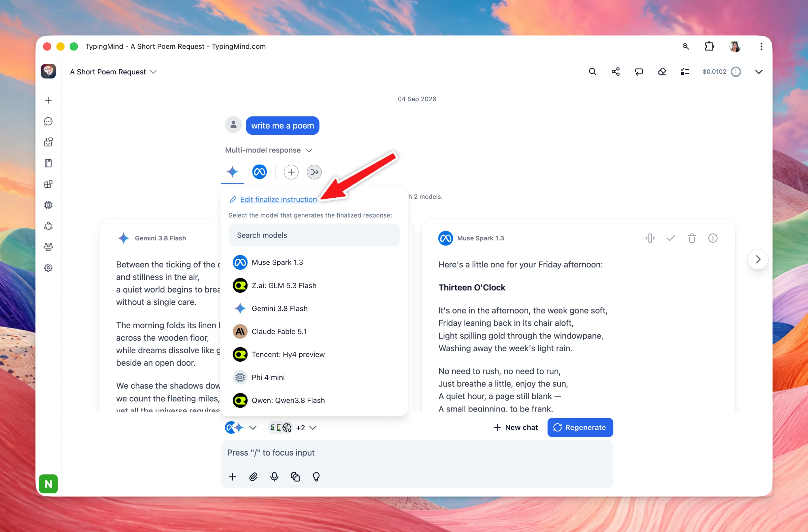Add another model with circled plus button
Screen dimensions: 808x532
tap(291, 172)
